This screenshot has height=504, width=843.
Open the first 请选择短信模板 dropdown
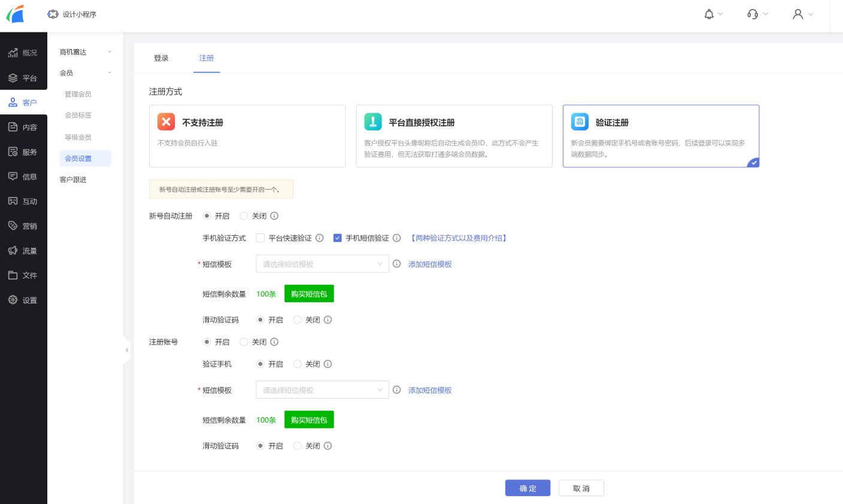point(322,264)
